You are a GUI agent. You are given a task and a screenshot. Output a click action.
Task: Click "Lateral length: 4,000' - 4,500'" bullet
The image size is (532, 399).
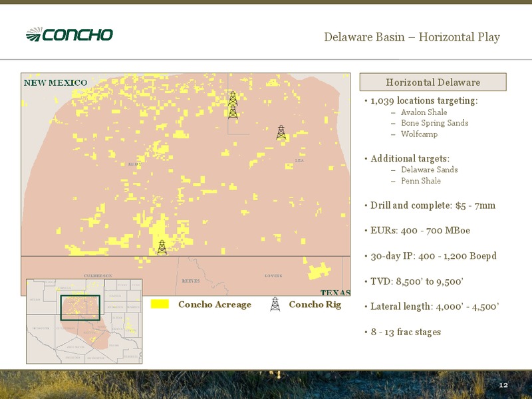tap(434, 307)
